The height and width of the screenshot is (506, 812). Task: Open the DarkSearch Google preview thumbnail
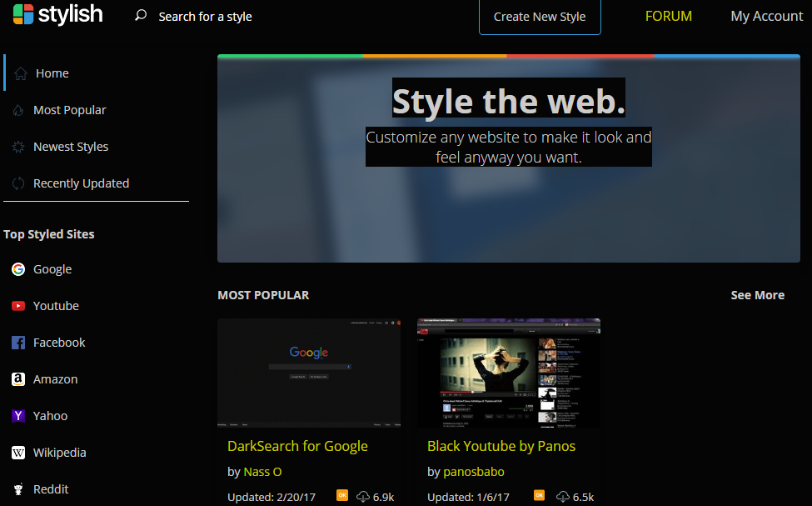(309, 373)
